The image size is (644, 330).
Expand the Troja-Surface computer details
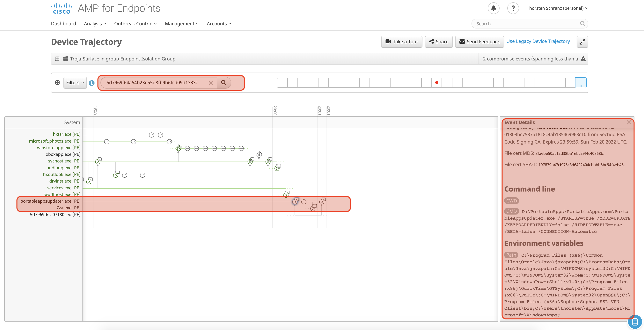coord(57,59)
